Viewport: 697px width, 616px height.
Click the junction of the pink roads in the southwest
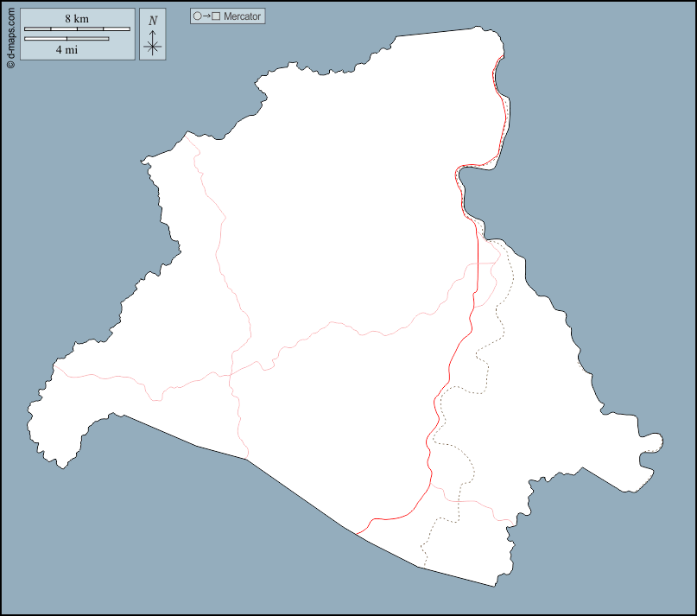point(231,375)
